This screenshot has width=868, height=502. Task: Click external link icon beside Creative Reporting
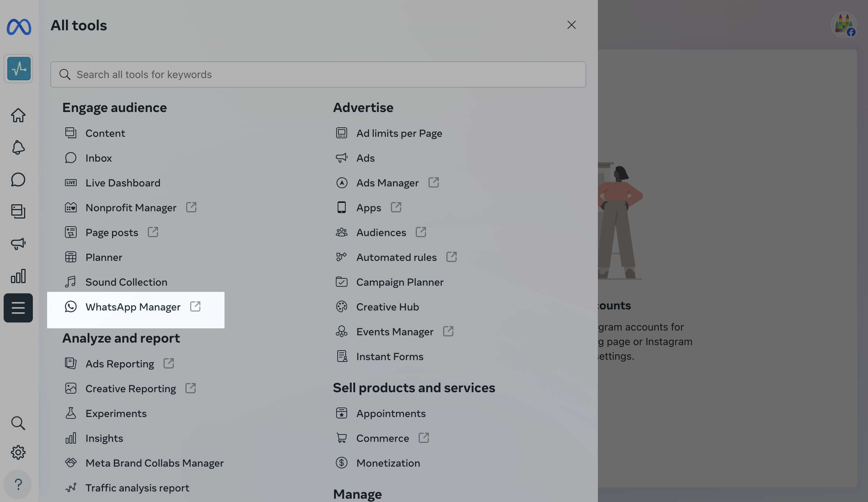(191, 388)
